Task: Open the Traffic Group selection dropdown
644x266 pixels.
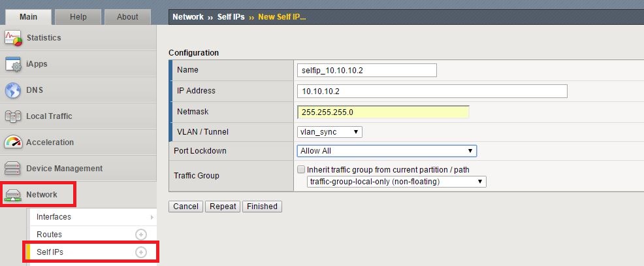Action: [396, 182]
